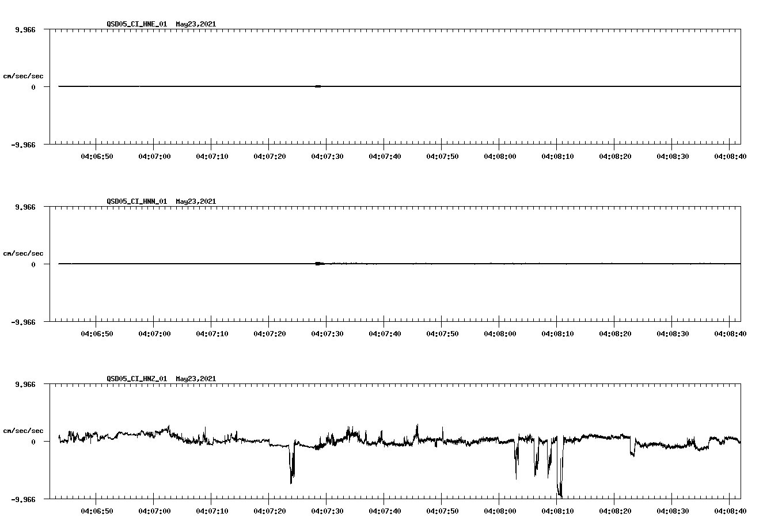Pick 04:08:40 time label under HNZ plot
782x532 pixels.
click(x=730, y=511)
